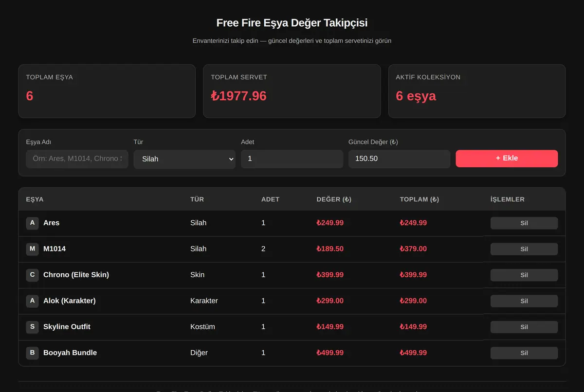
Task: Add the item with the + Ekle button
Action: point(507,159)
